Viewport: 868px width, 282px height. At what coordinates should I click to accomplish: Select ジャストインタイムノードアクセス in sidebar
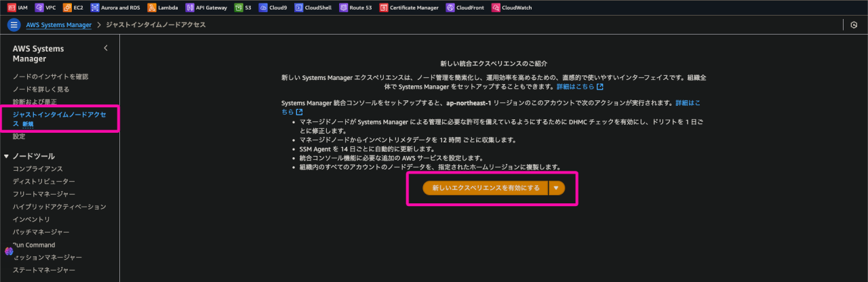60,119
